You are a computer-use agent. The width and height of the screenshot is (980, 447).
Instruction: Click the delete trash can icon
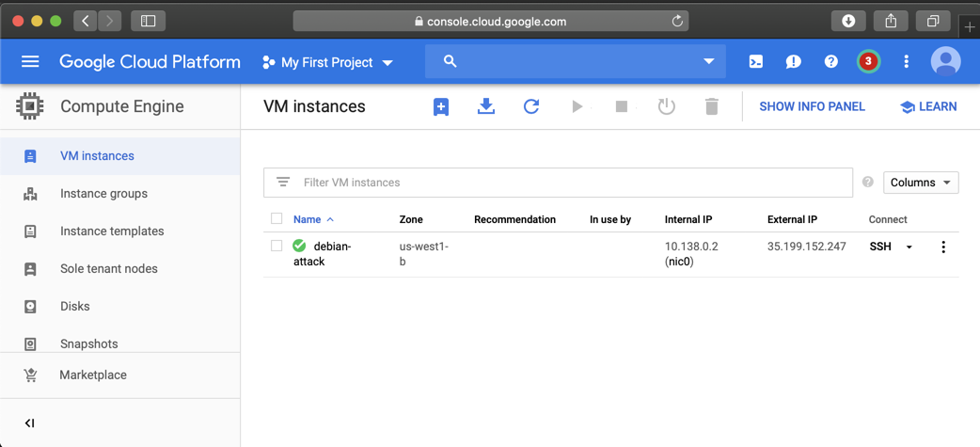712,107
